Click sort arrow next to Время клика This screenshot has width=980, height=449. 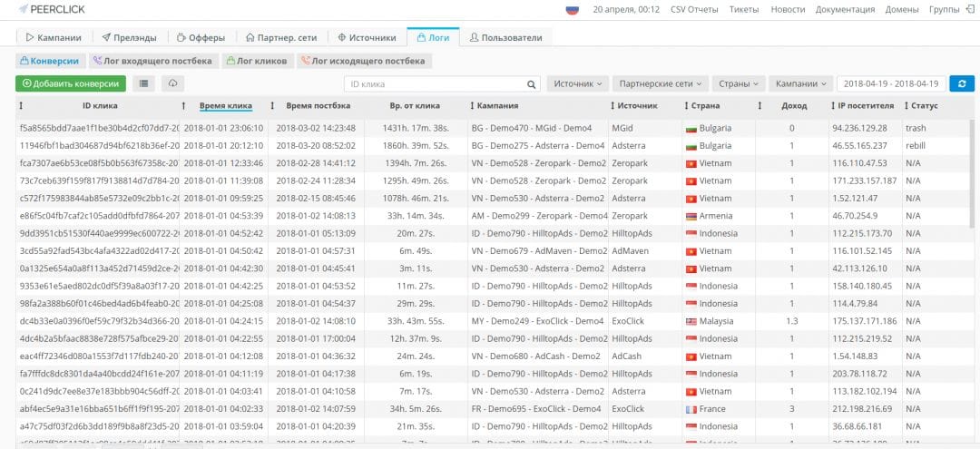pyautogui.click(x=183, y=106)
